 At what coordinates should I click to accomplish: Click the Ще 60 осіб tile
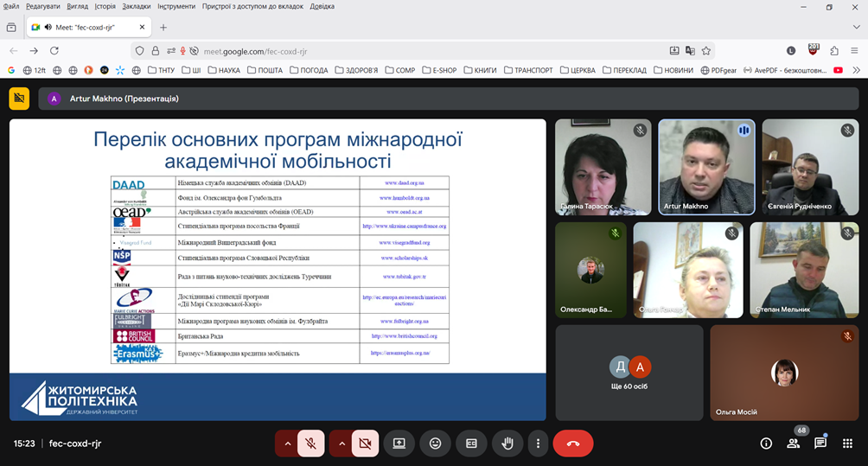[x=629, y=372]
